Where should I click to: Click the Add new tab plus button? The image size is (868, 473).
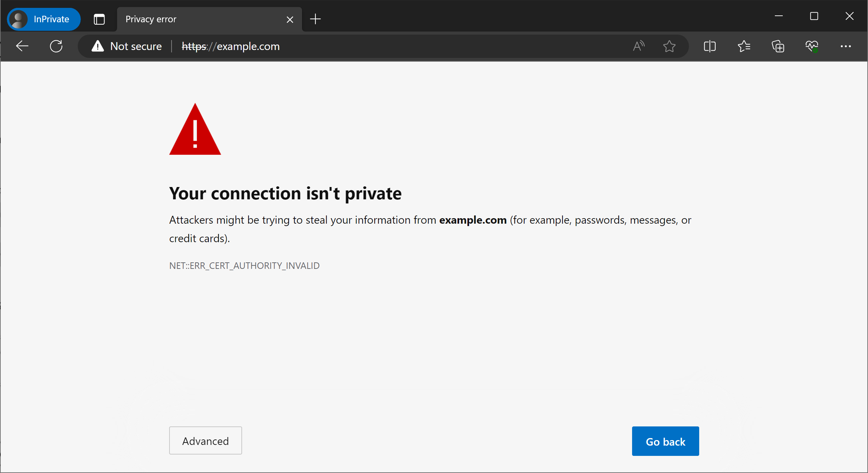316,18
